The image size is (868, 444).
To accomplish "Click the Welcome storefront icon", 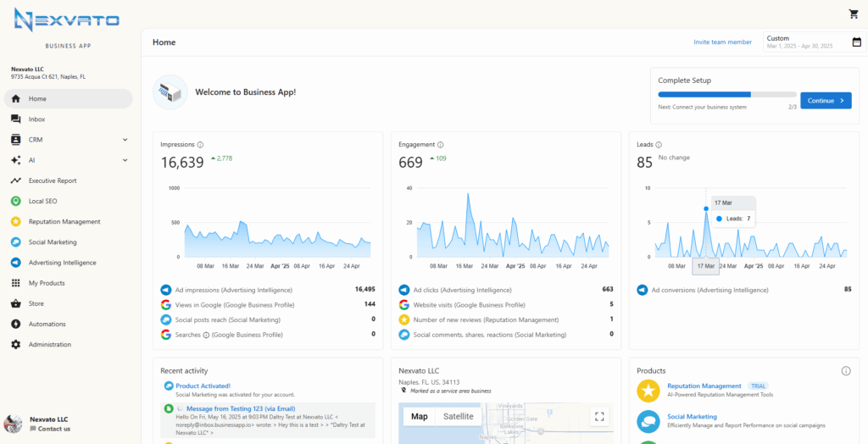I will pos(170,92).
